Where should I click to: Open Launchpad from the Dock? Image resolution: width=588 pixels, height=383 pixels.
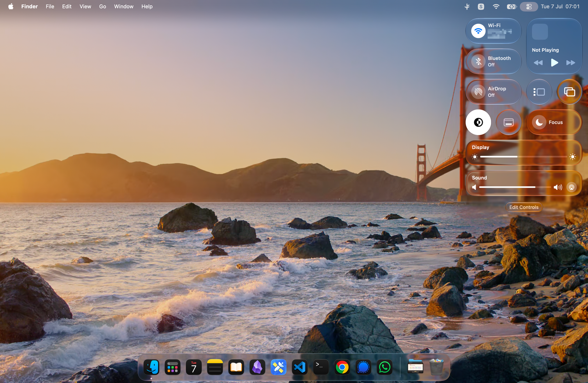[x=173, y=367]
